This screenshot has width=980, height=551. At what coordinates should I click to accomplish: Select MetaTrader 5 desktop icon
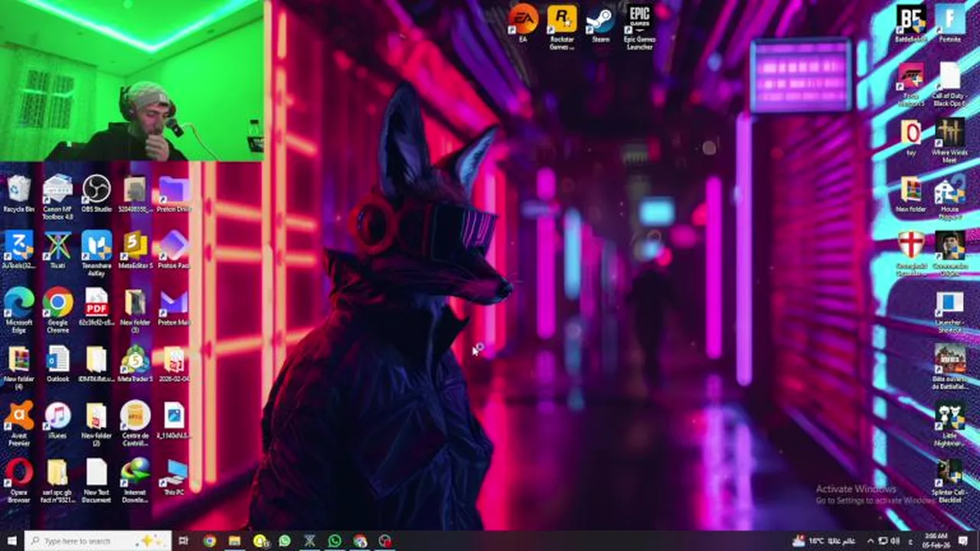coord(136,363)
